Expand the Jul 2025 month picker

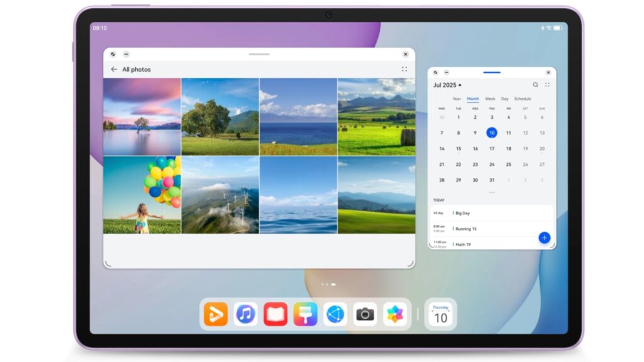[447, 85]
